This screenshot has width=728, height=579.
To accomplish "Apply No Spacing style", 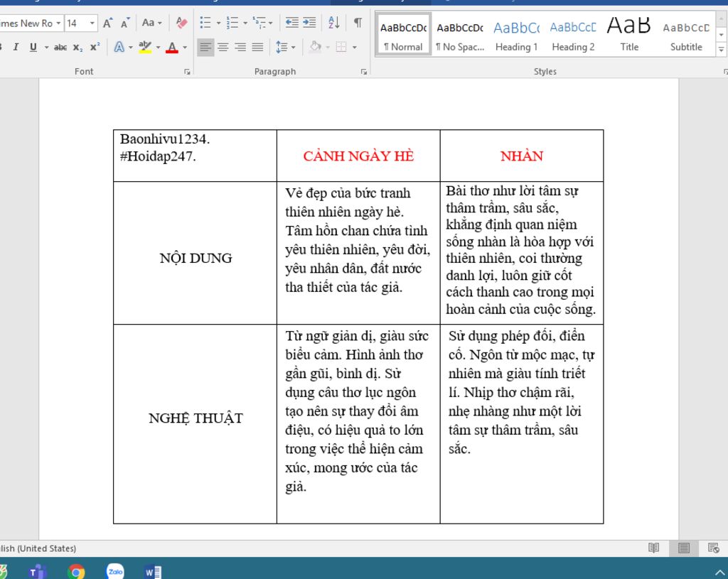I will 460,35.
